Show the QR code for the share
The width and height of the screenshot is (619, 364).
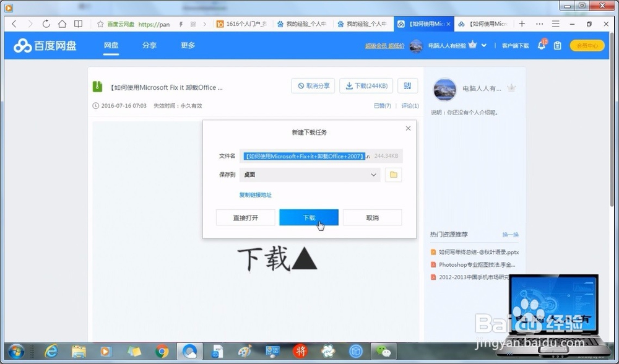click(407, 85)
